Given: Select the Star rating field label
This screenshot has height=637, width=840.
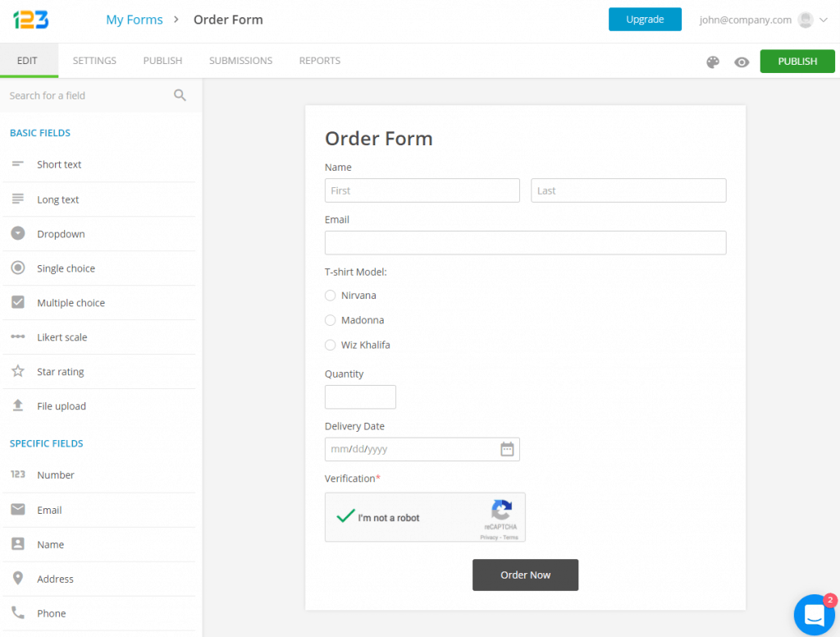Looking at the screenshot, I should 60,372.
